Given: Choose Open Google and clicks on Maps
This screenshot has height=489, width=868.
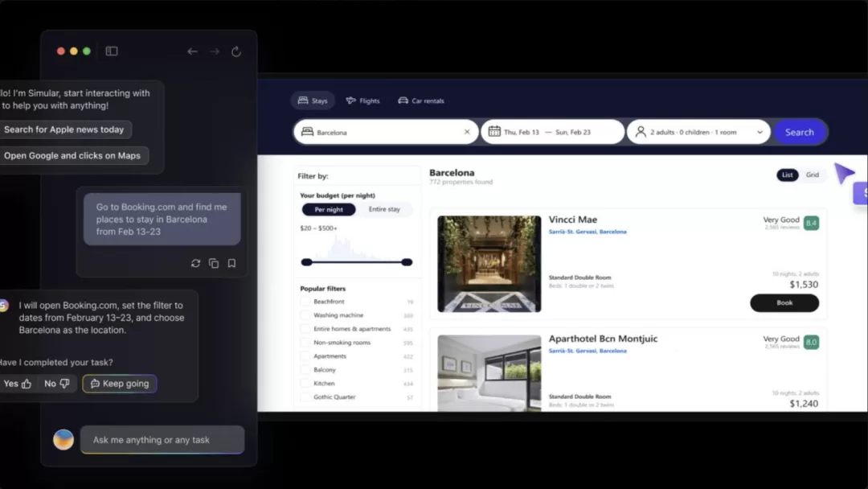Looking at the screenshot, I should point(72,155).
